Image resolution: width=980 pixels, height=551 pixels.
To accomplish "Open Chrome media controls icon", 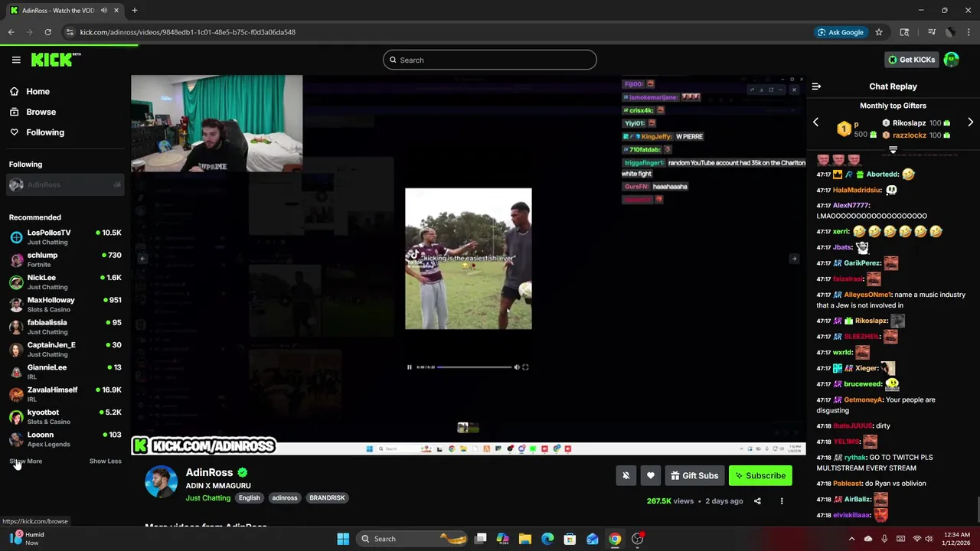I will coord(931,32).
